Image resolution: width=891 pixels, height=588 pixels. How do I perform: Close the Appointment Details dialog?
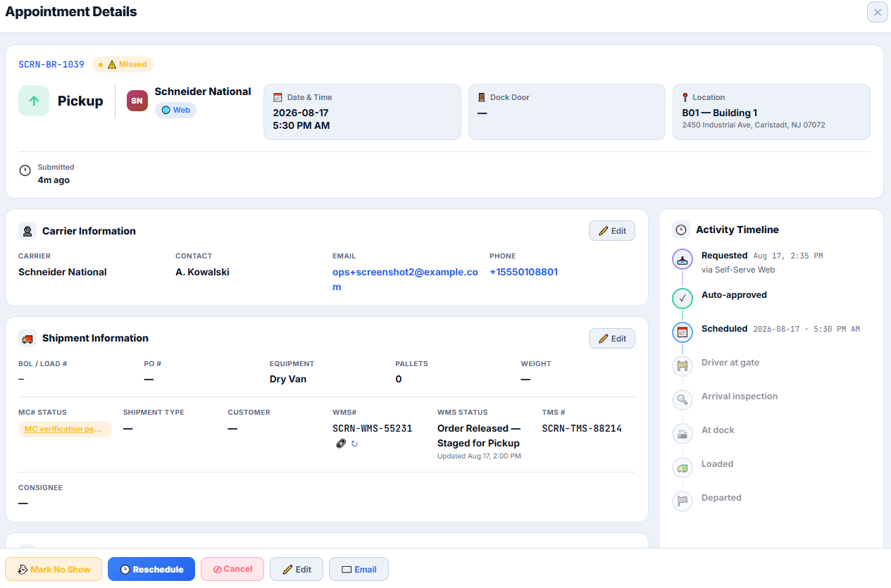pyautogui.click(x=877, y=12)
